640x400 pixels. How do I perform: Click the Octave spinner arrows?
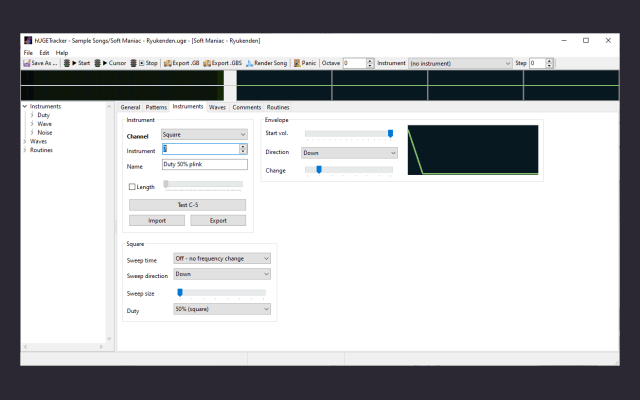[370, 63]
